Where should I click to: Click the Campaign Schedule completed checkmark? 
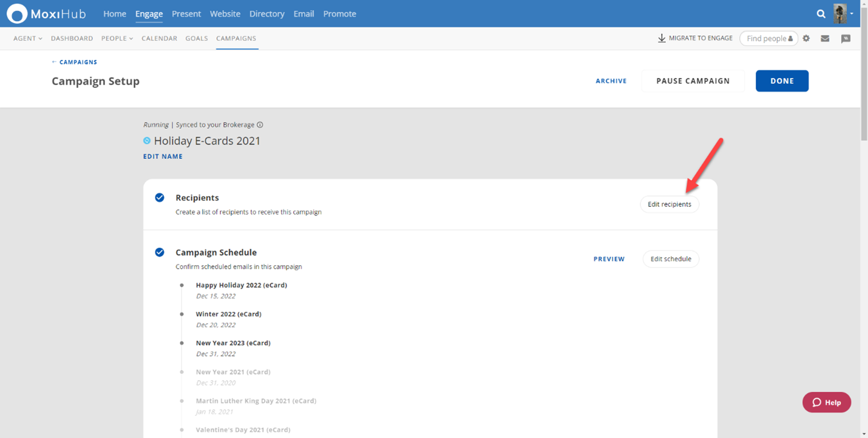[160, 252]
